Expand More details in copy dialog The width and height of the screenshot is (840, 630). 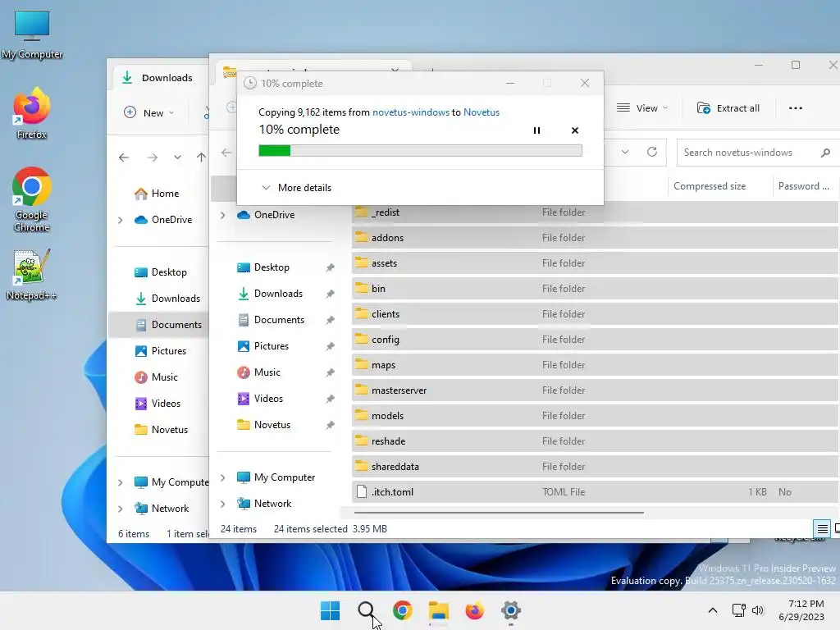point(296,188)
